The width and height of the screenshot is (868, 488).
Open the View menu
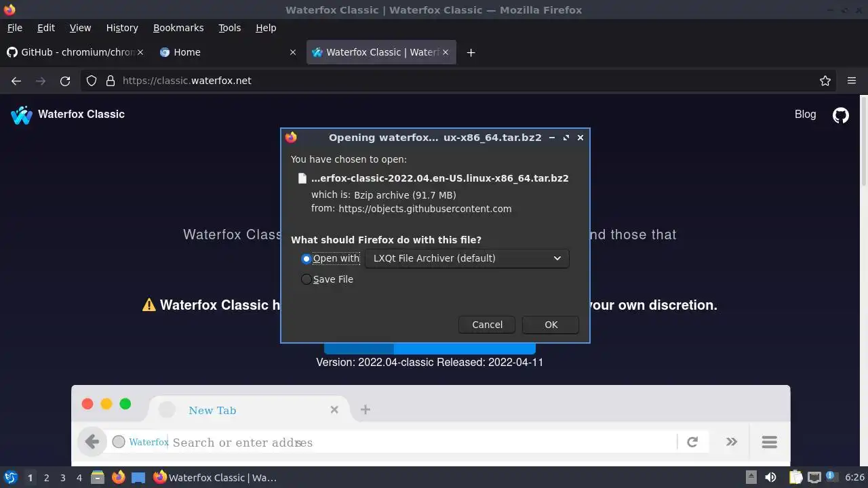coord(80,28)
